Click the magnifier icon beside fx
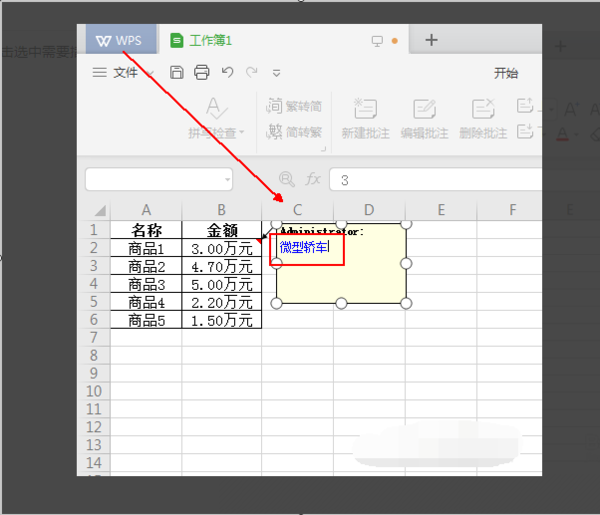This screenshot has height=515, width=600. click(x=287, y=179)
